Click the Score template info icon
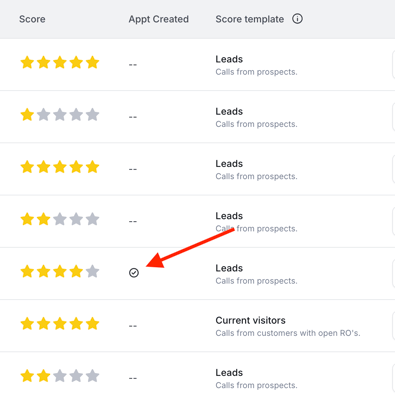 click(297, 19)
